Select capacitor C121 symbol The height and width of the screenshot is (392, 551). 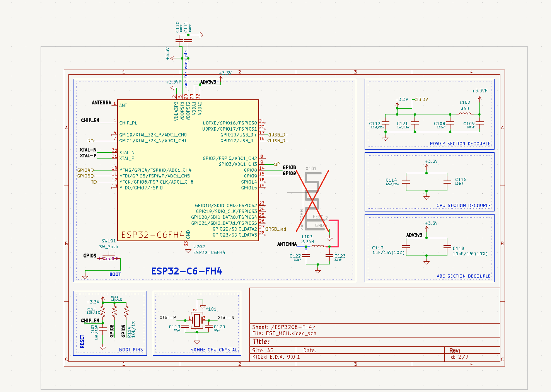(x=415, y=123)
